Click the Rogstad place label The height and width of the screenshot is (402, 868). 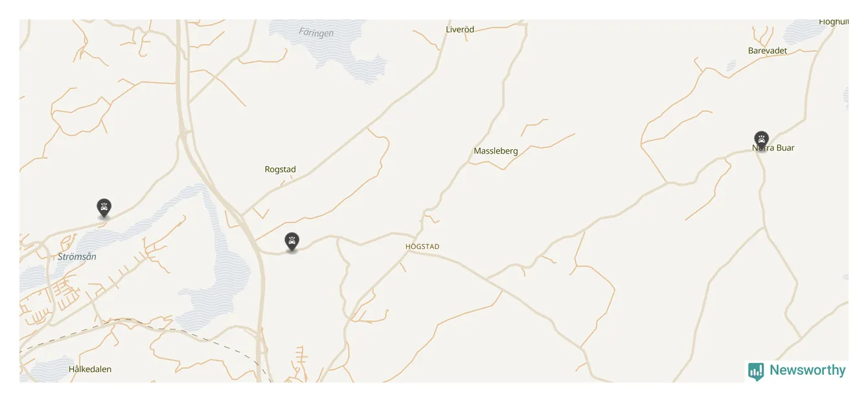(280, 169)
